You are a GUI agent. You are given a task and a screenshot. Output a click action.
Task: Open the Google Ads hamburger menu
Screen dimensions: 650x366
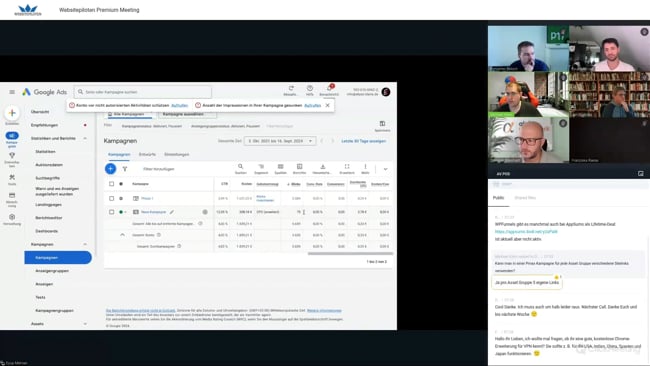click(12, 92)
